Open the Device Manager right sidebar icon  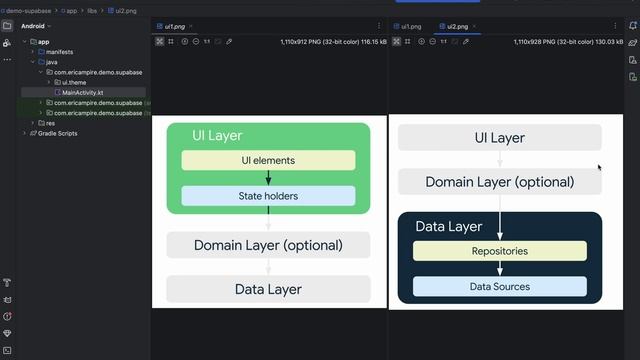coord(633,60)
